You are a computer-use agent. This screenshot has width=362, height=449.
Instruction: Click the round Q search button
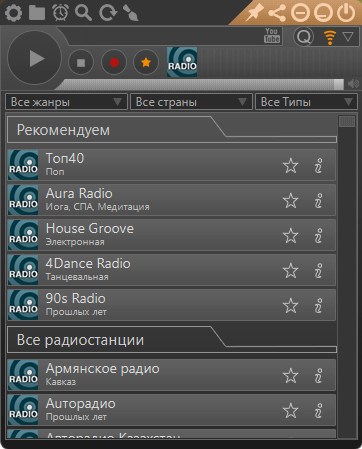304,36
